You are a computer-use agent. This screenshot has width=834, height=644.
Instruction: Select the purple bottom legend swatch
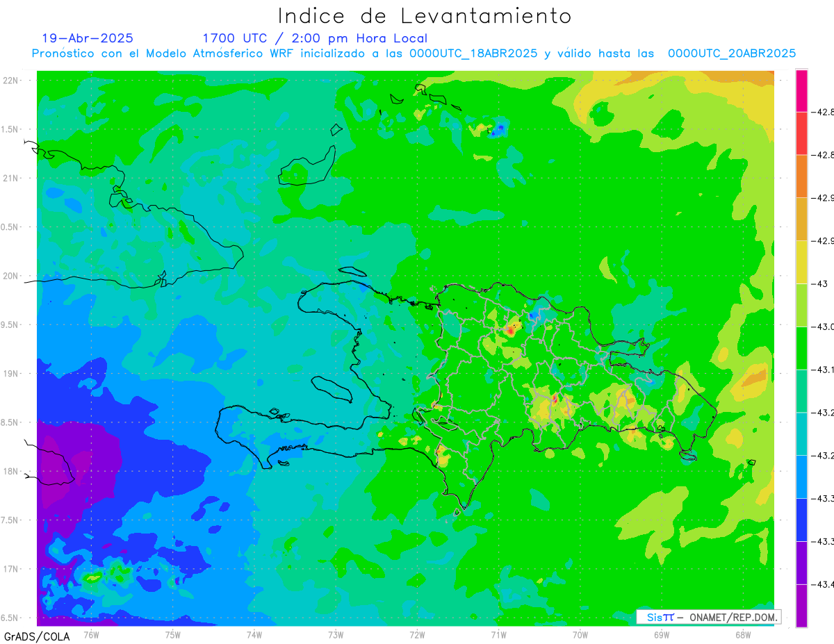pos(801,605)
